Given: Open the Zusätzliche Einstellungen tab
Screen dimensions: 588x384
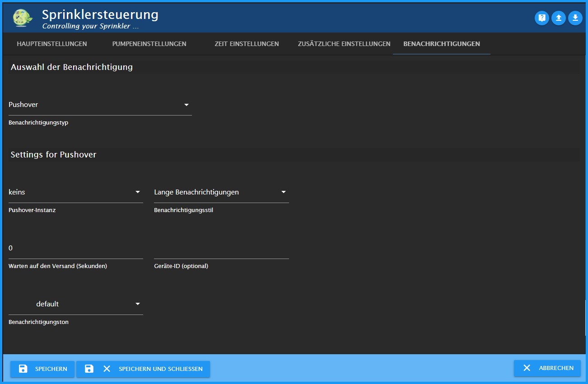Looking at the screenshot, I should [x=344, y=44].
